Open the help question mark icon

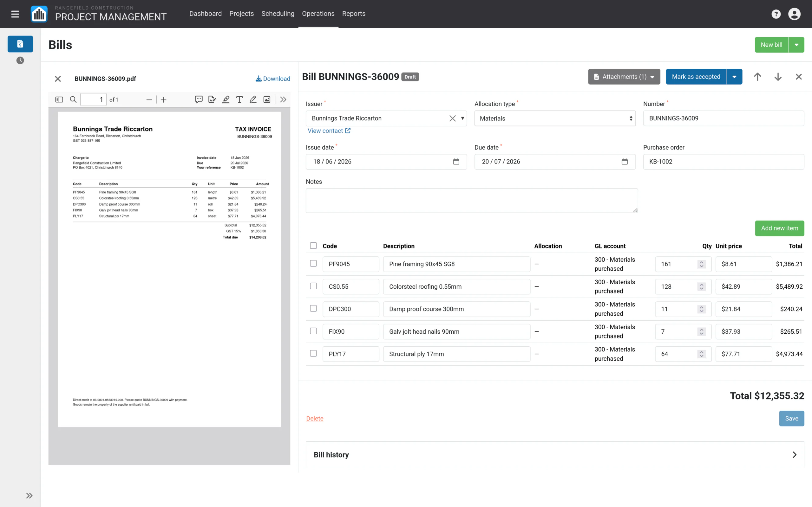(x=776, y=14)
